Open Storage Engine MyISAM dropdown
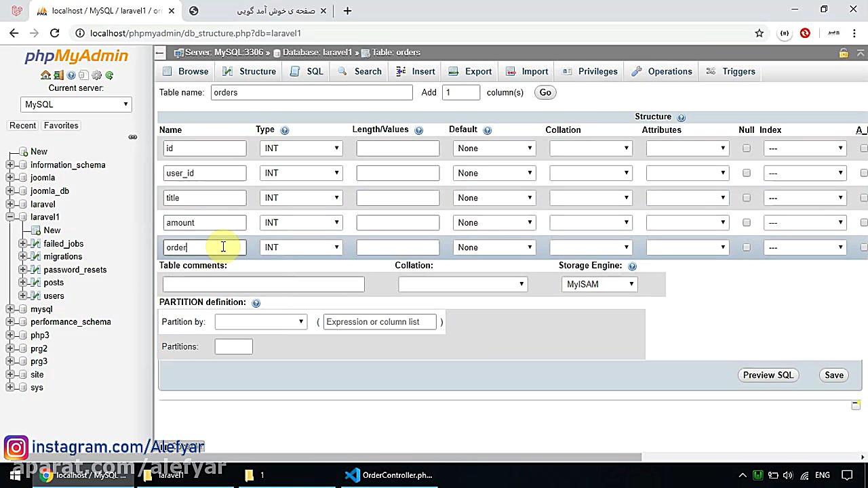Image resolution: width=868 pixels, height=488 pixels. point(600,284)
